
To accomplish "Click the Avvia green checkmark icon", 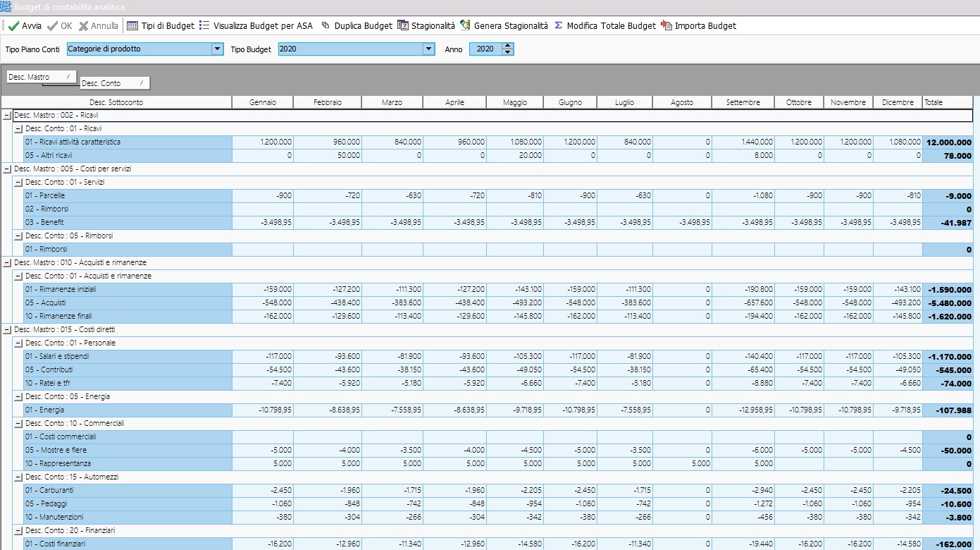I will tap(13, 26).
